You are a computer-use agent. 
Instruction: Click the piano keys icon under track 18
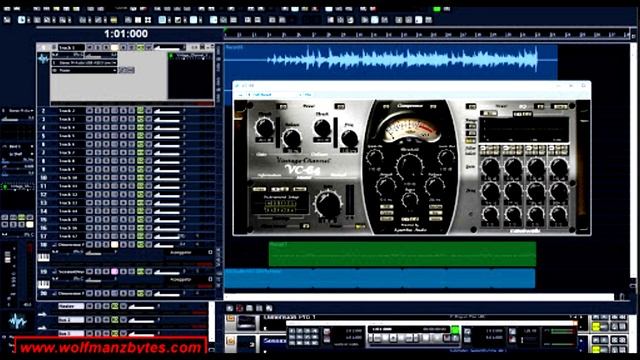point(43,257)
